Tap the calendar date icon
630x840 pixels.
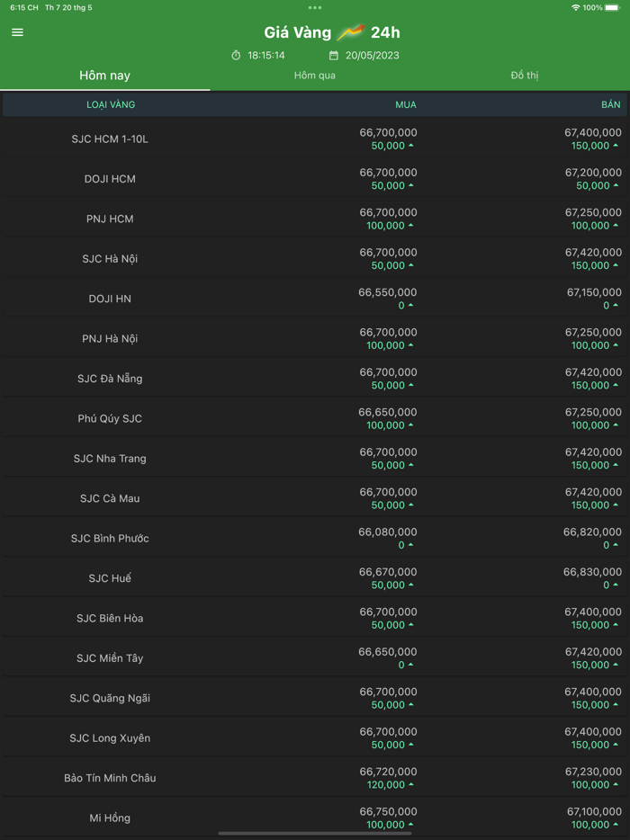tap(334, 55)
